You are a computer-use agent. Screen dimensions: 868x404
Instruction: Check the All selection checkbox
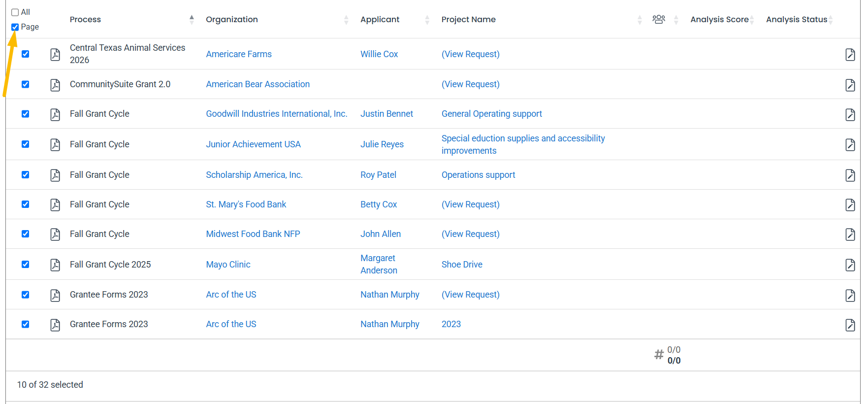click(x=15, y=12)
